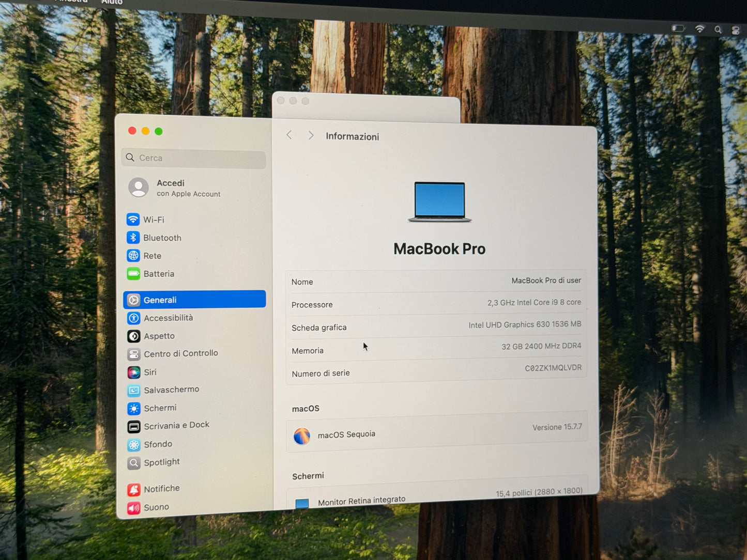Screen dimensions: 747x560
Task: Click the MacBook Pro title heading
Action: pyautogui.click(x=439, y=249)
